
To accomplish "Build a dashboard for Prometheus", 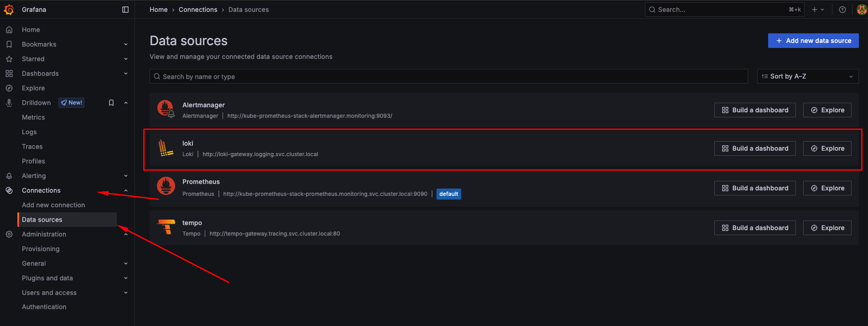I will (755, 188).
